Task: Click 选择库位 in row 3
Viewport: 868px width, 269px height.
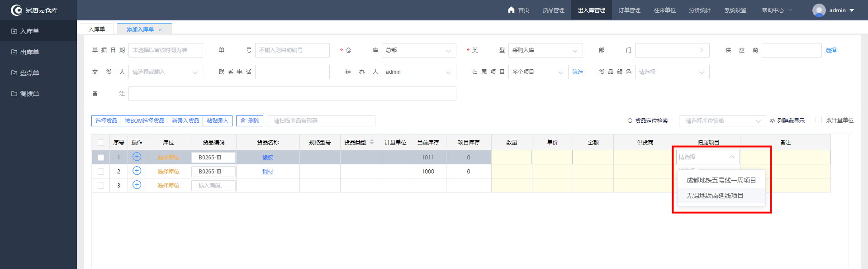Action: pyautogui.click(x=168, y=186)
